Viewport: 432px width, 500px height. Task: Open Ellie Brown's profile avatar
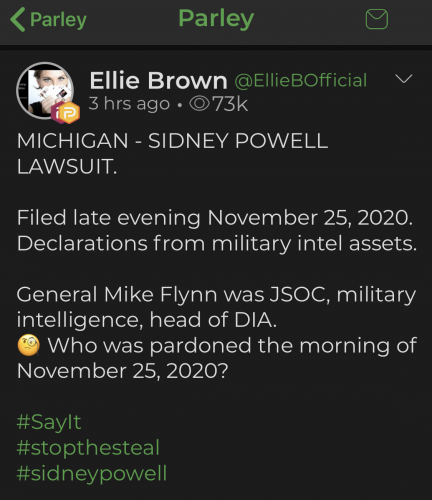point(45,91)
